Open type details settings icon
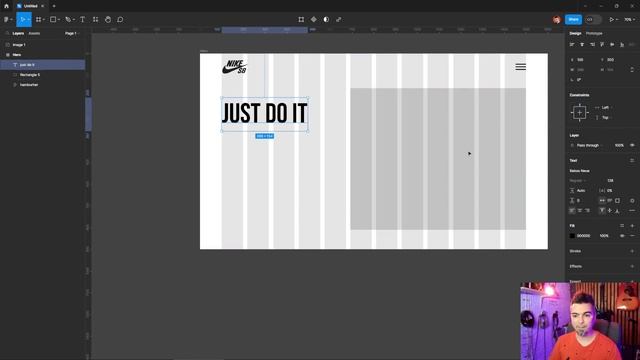This screenshot has height=360, width=640. (x=632, y=211)
